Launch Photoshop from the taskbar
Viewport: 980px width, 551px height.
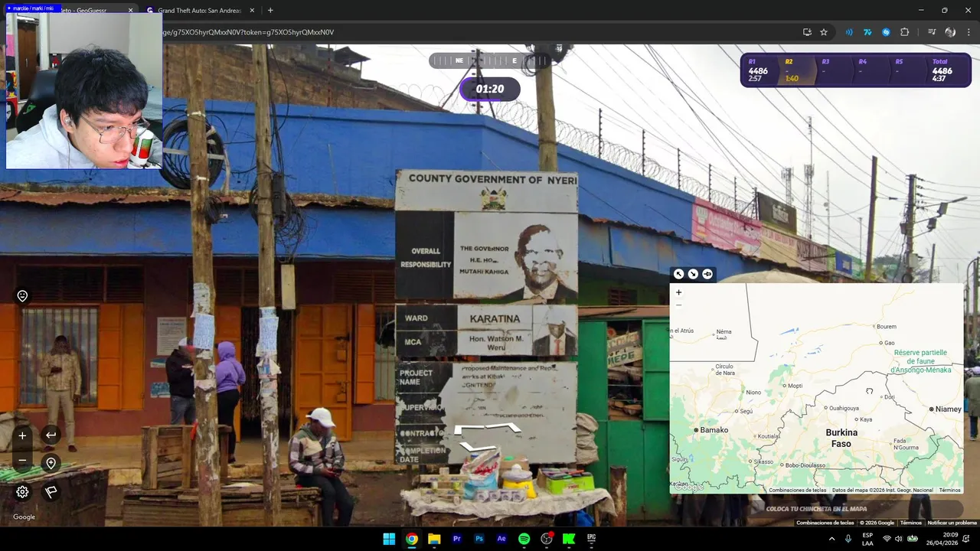(x=479, y=539)
